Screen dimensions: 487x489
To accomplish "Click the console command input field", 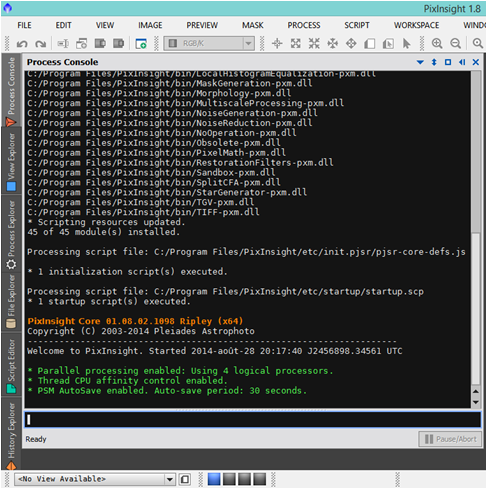I will point(253,420).
